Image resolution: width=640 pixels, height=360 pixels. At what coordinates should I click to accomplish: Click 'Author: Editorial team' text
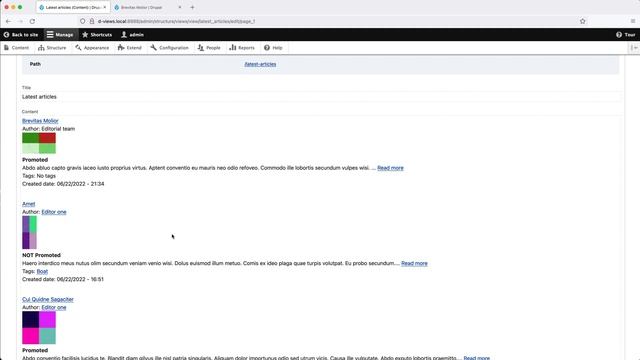tap(49, 129)
